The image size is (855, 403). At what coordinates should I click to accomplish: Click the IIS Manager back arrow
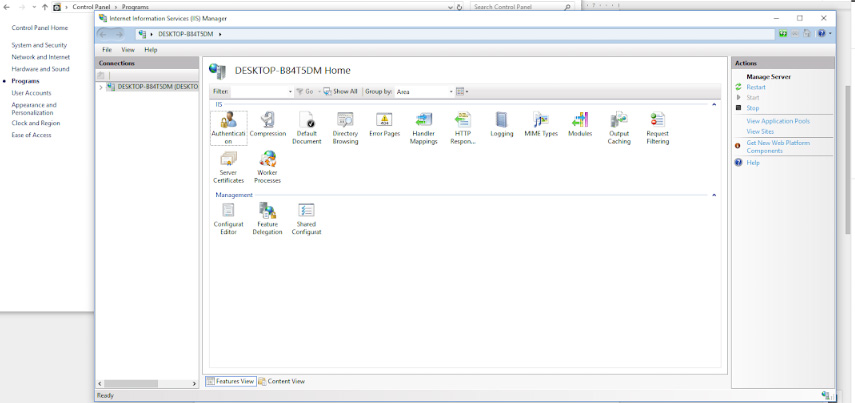coord(104,34)
